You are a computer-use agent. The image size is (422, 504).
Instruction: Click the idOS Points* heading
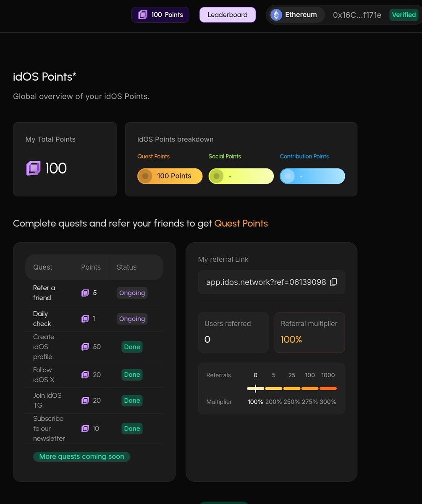tap(45, 77)
